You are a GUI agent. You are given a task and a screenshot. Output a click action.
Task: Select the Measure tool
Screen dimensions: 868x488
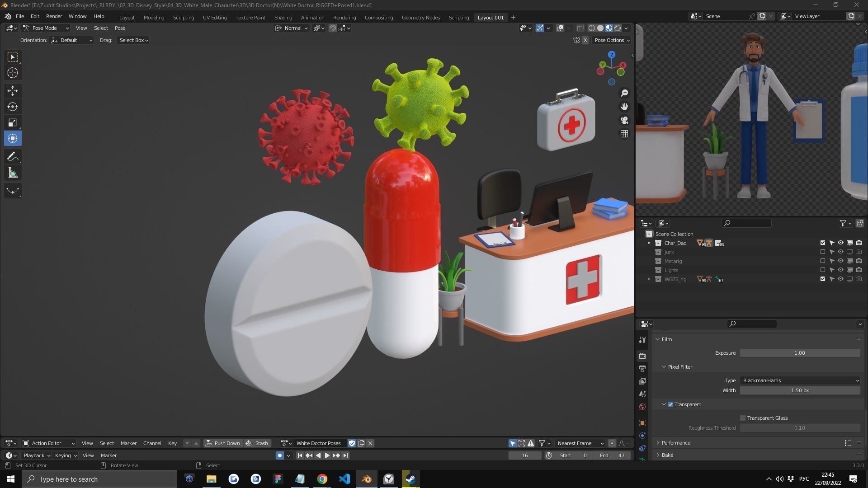(x=13, y=173)
